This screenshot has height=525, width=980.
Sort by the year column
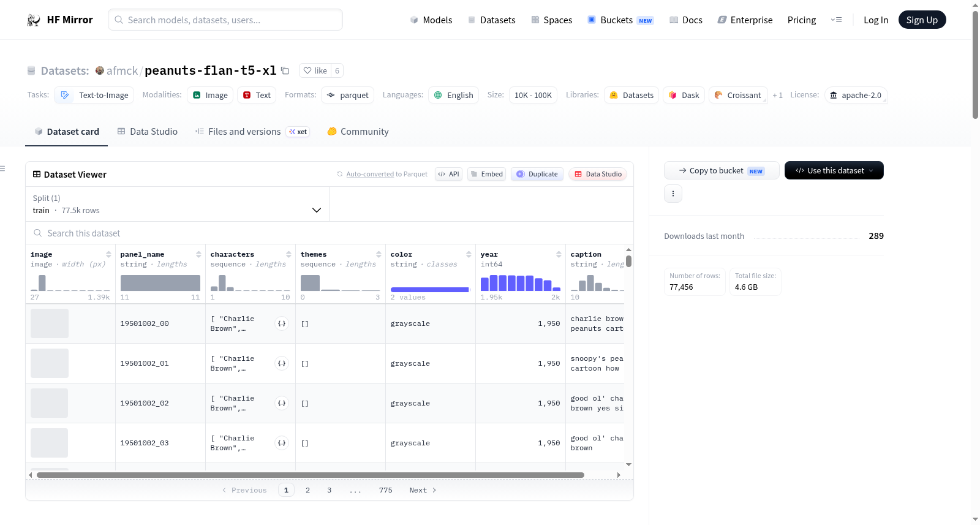point(559,254)
